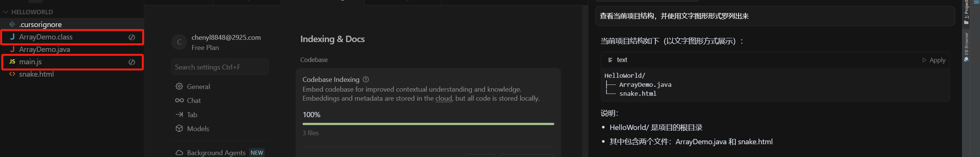Open the DB Browser side panel tab
The width and height of the screenshot is (980, 157).
coord(966,46)
